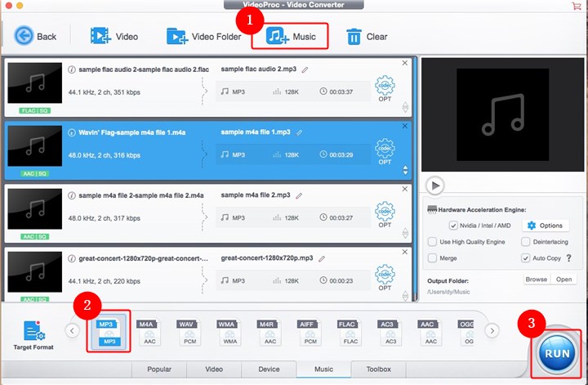Rename sample flac audio 2.mp3 with pencil icon
The image size is (588, 385).
pos(305,69)
